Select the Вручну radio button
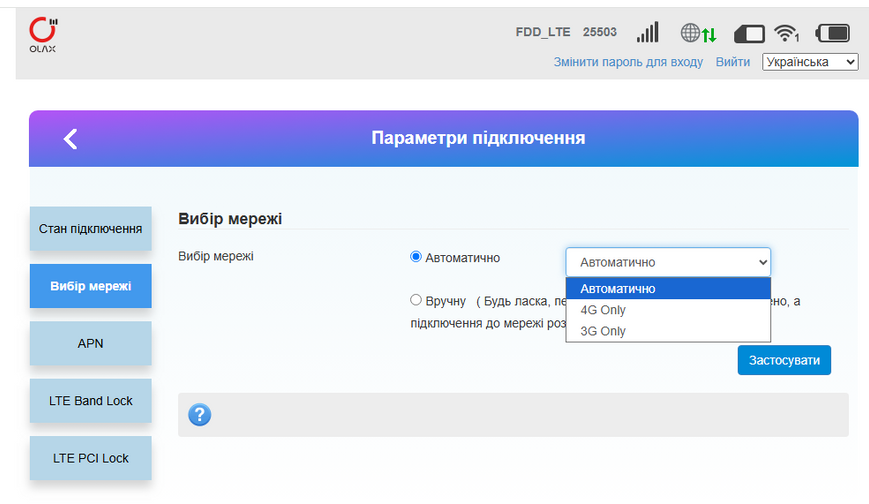The height and width of the screenshot is (504, 869). [416, 300]
